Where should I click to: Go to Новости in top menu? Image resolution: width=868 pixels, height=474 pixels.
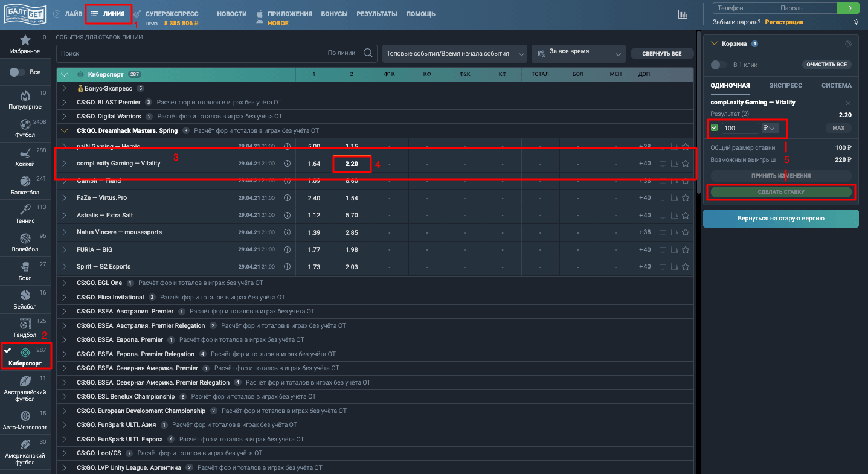pos(232,14)
